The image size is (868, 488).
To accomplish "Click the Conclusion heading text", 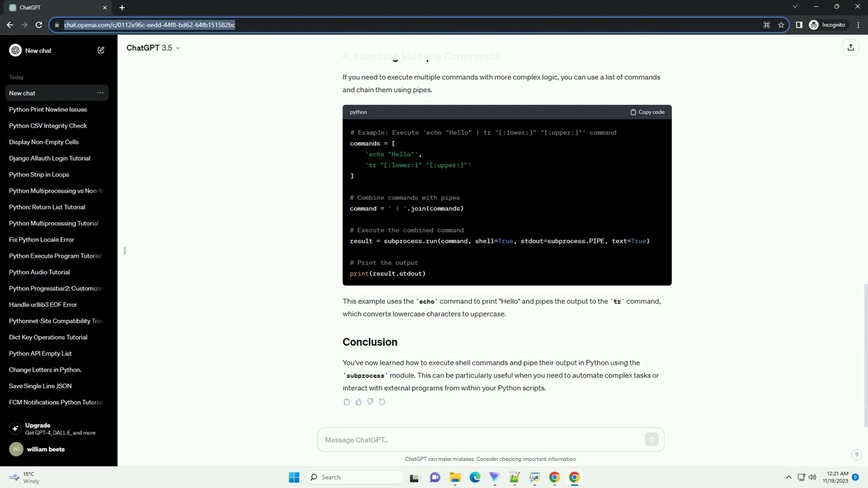I will click(x=370, y=342).
